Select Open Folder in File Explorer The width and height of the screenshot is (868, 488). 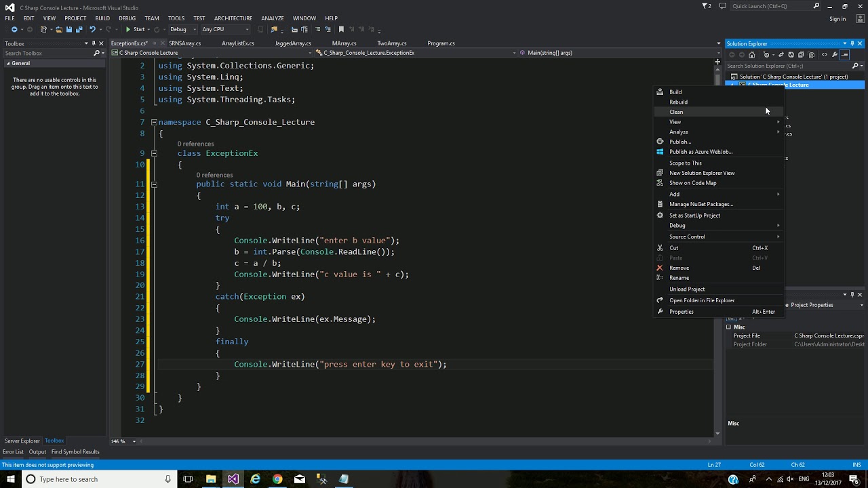(x=719, y=300)
